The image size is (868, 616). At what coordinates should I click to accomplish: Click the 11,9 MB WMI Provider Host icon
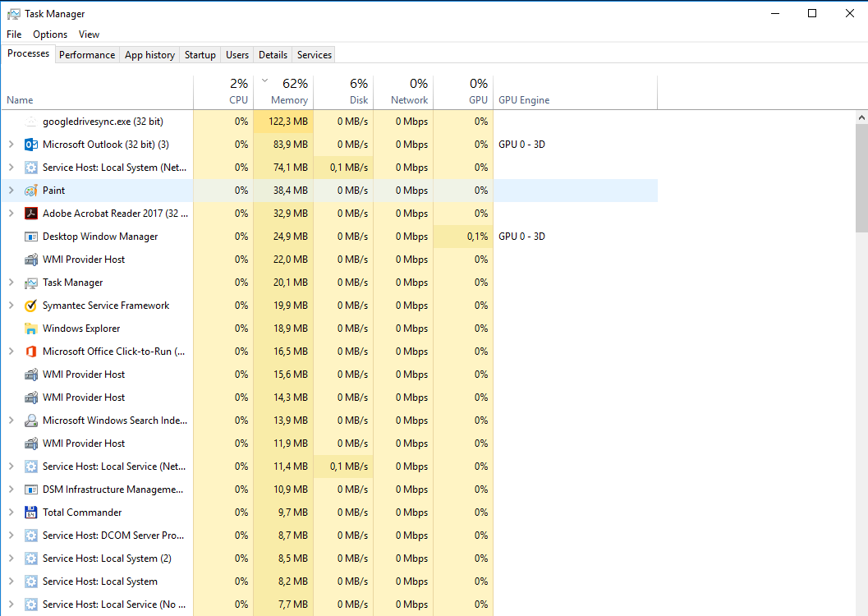click(31, 444)
